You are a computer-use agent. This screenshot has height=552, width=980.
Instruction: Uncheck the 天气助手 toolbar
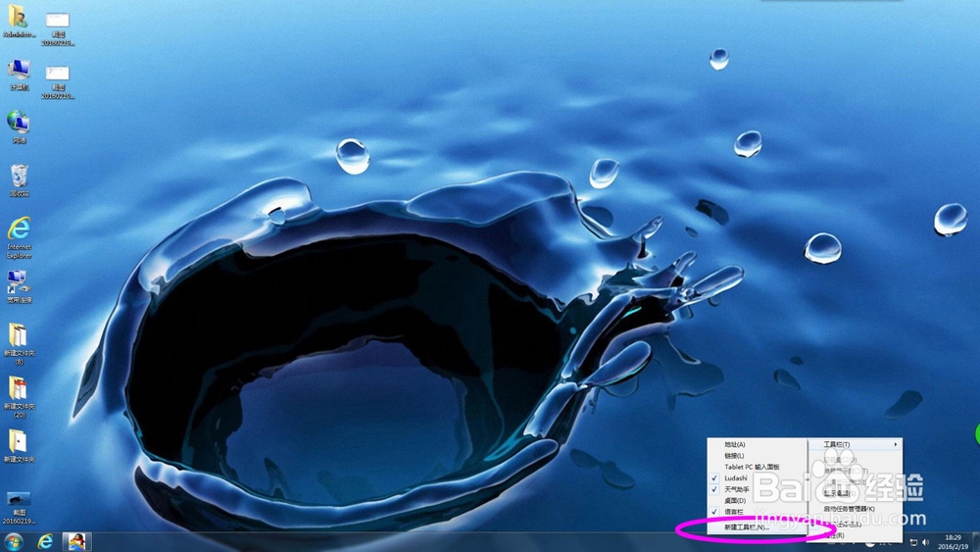click(x=757, y=489)
